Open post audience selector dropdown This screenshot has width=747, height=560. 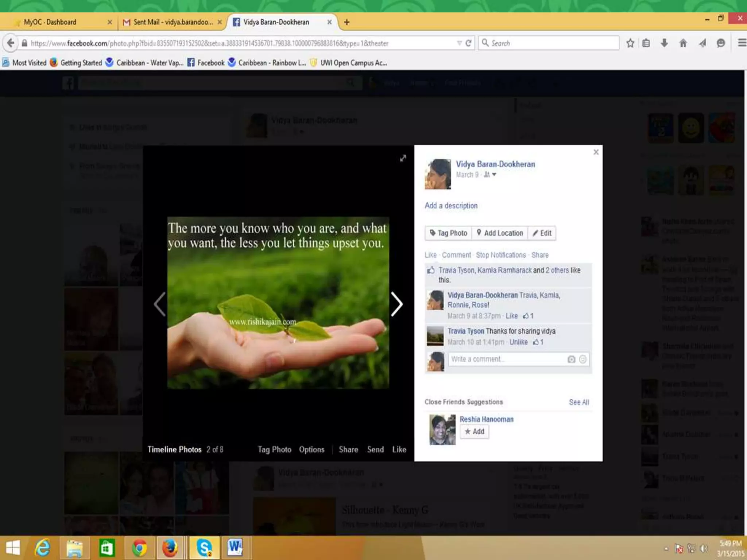(x=490, y=175)
